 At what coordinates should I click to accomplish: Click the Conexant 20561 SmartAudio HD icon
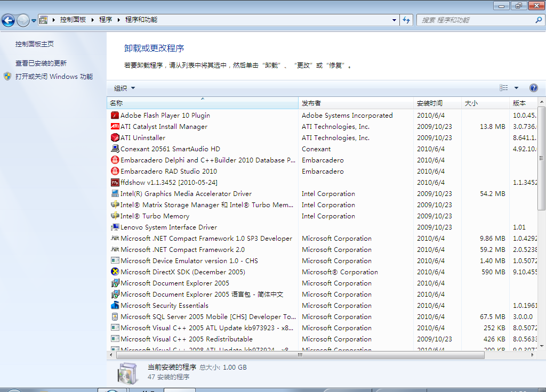[115, 149]
